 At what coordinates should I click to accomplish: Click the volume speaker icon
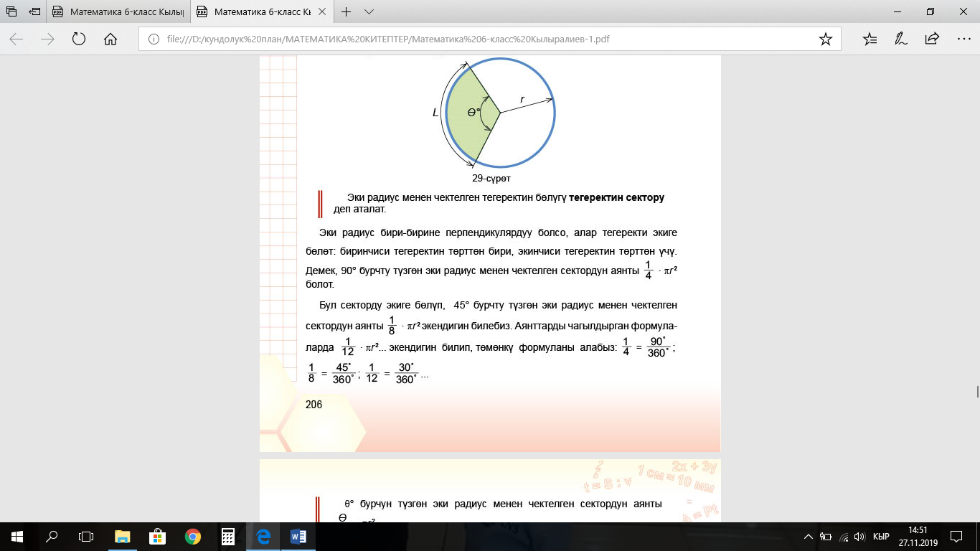tap(859, 536)
